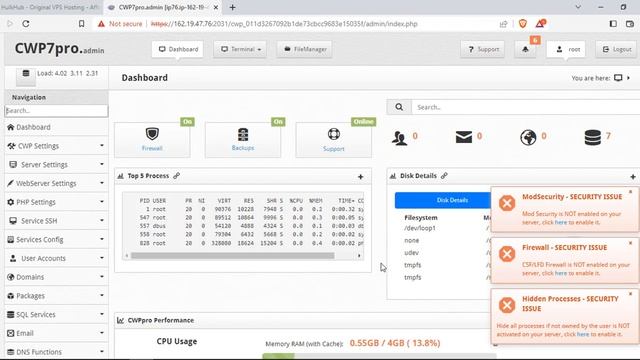
Task: Click the process table horizontal scrollbar
Action: pos(233,256)
